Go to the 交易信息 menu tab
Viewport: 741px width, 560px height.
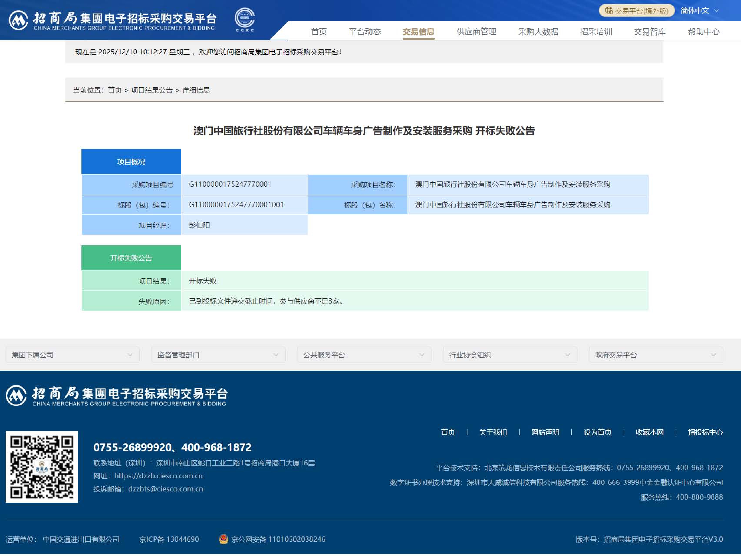click(x=418, y=31)
